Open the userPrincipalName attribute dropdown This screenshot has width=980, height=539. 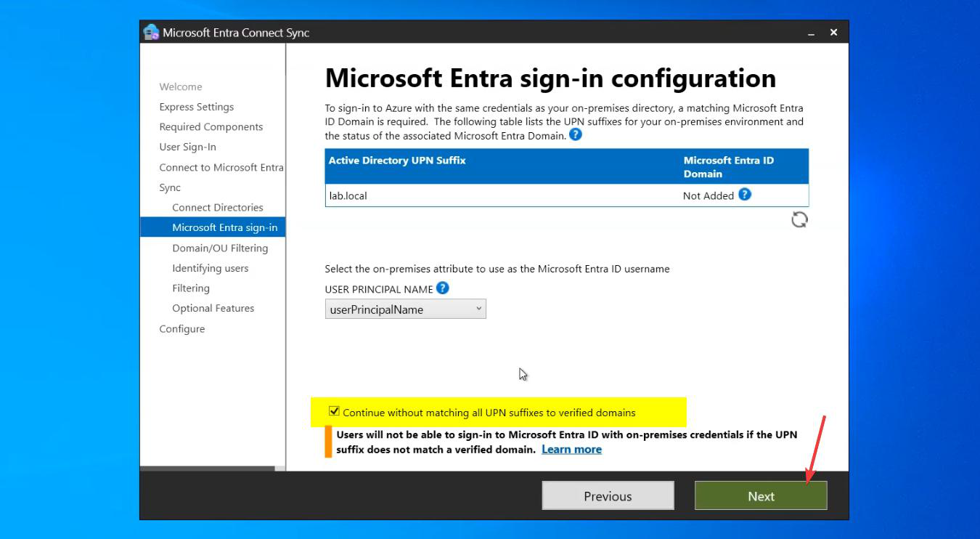tap(406, 309)
